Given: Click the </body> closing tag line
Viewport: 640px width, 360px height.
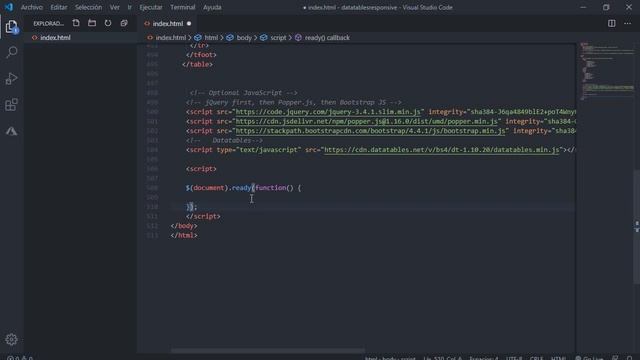Looking at the screenshot, I should 184,226.
